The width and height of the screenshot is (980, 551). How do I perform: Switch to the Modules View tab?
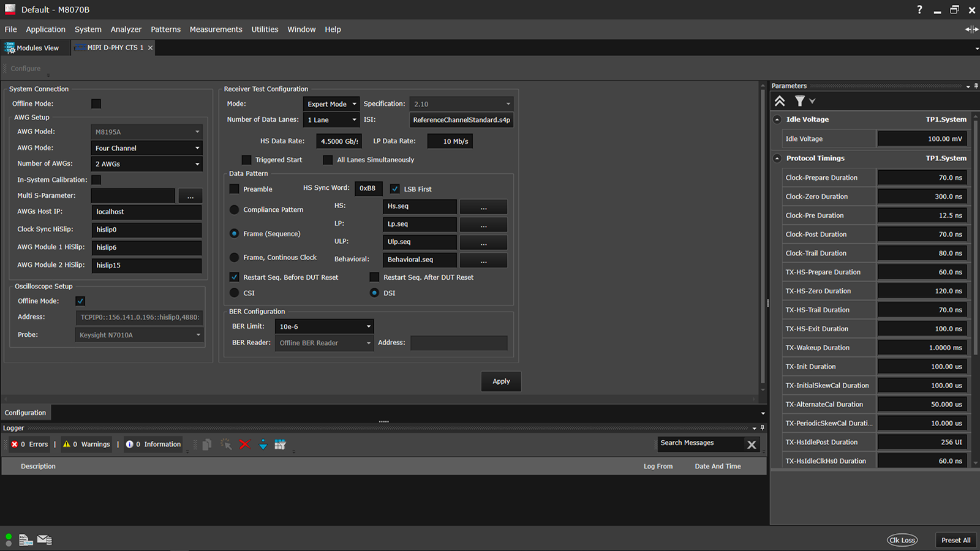coord(33,48)
